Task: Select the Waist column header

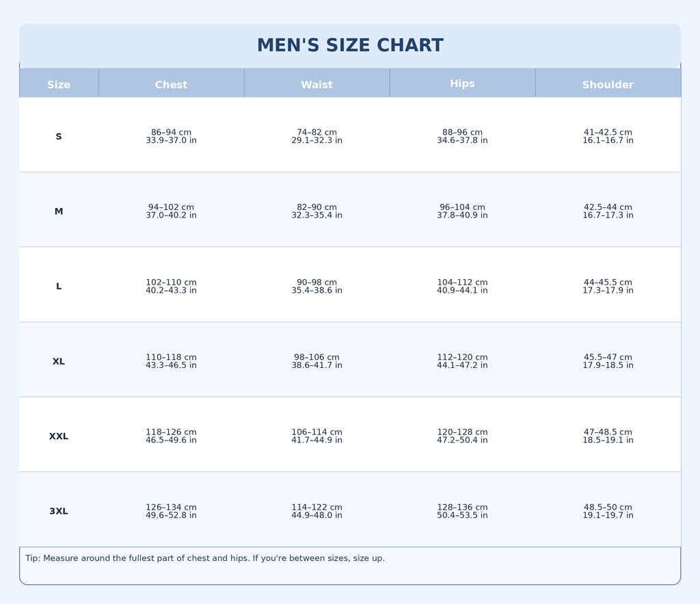Action: coord(317,85)
